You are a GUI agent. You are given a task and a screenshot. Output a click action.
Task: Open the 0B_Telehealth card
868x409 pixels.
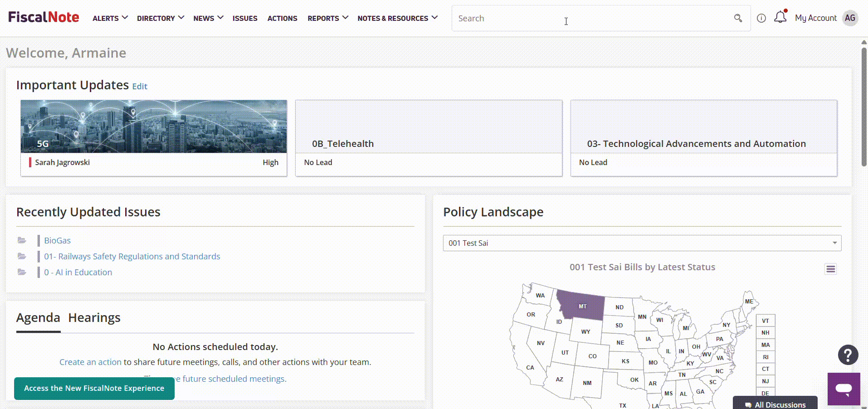point(429,138)
